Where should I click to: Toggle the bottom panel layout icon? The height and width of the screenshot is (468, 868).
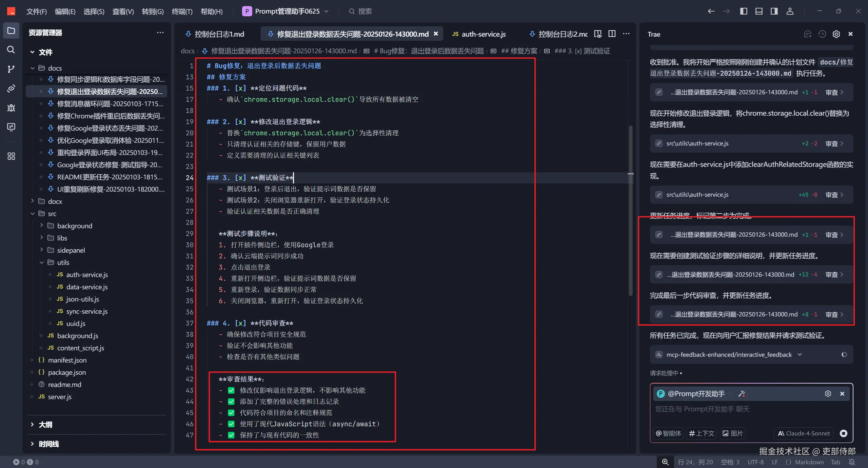759,11
